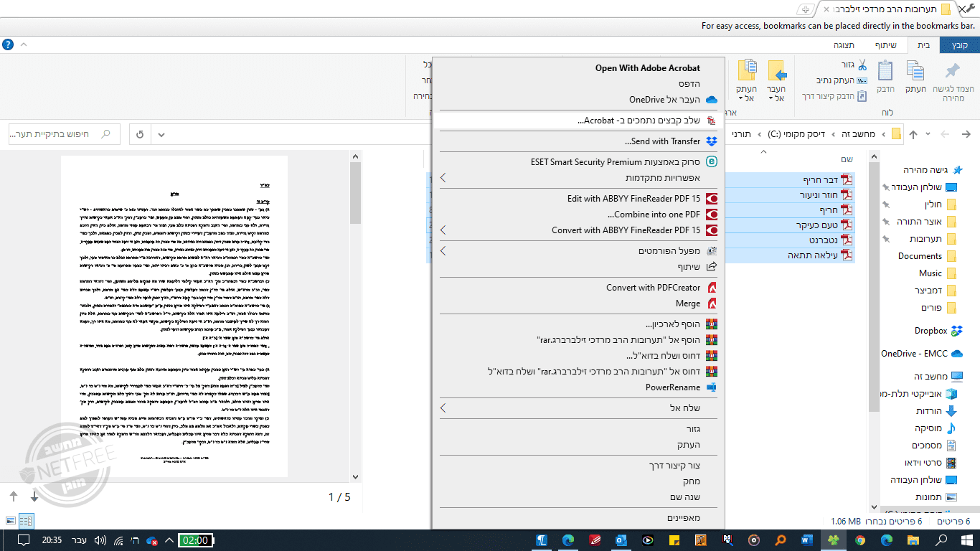Click the scissors גזור button in the ribbon
Image resolution: width=980 pixels, height=551 pixels.
point(854,65)
